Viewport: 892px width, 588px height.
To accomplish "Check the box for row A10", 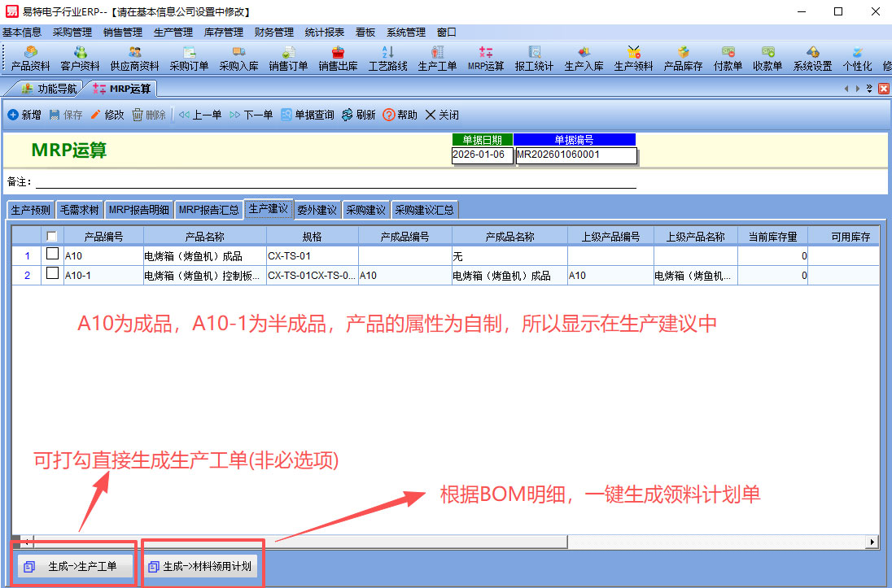I will pyautogui.click(x=52, y=255).
